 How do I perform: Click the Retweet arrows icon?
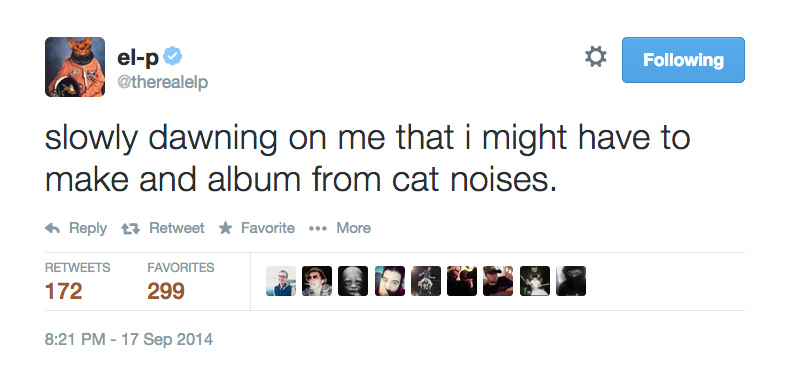pos(131,229)
